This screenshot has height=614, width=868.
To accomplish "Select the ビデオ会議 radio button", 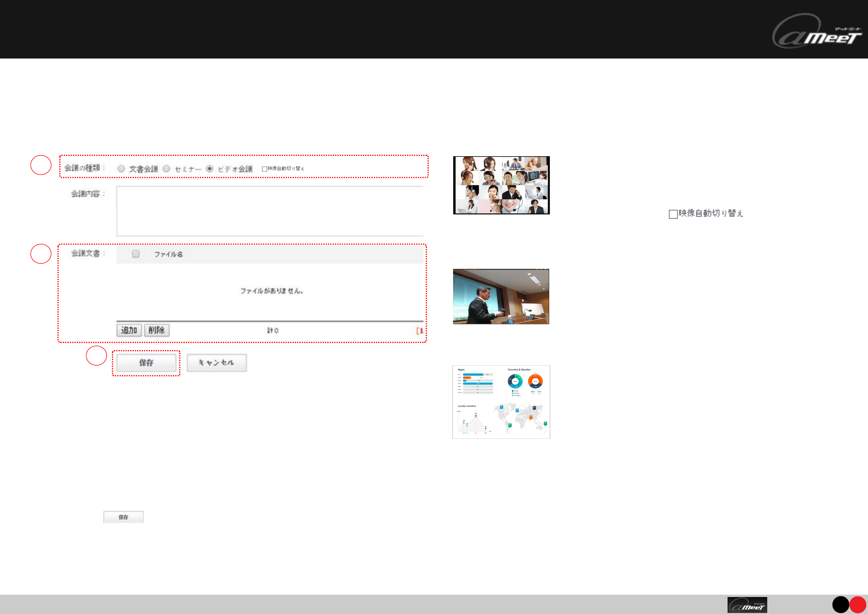I will (x=210, y=169).
